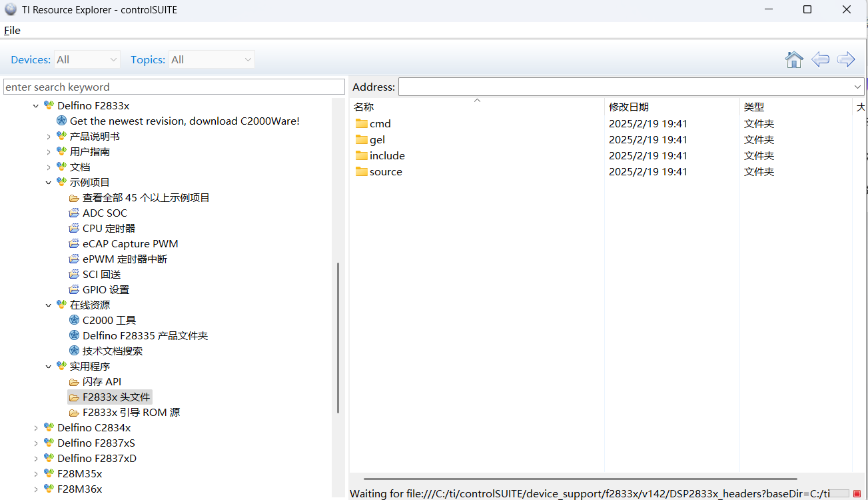This screenshot has height=500, width=868.
Task: Click the tree panel vertical scrollbar
Action: [338, 337]
